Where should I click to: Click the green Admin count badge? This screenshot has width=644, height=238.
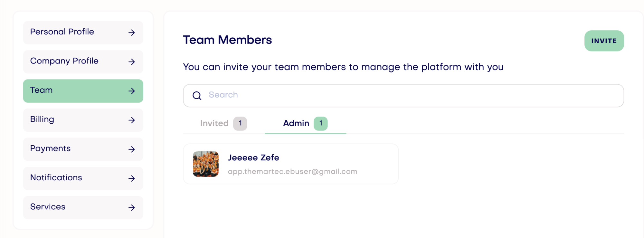point(321,124)
